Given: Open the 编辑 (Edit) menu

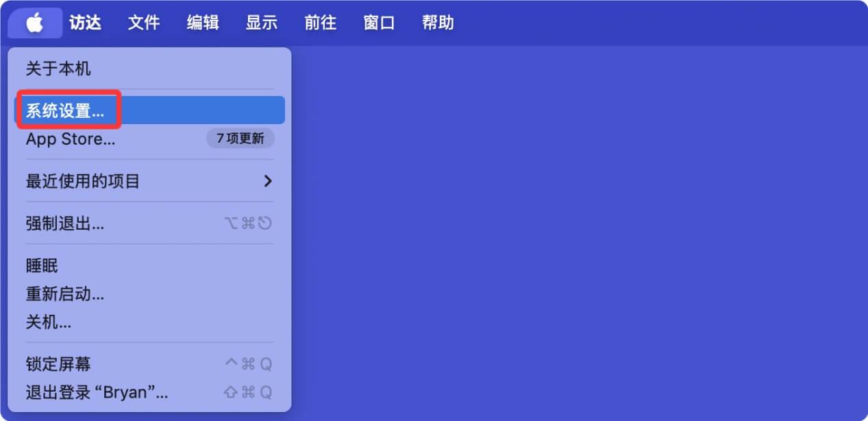Looking at the screenshot, I should click(x=202, y=22).
